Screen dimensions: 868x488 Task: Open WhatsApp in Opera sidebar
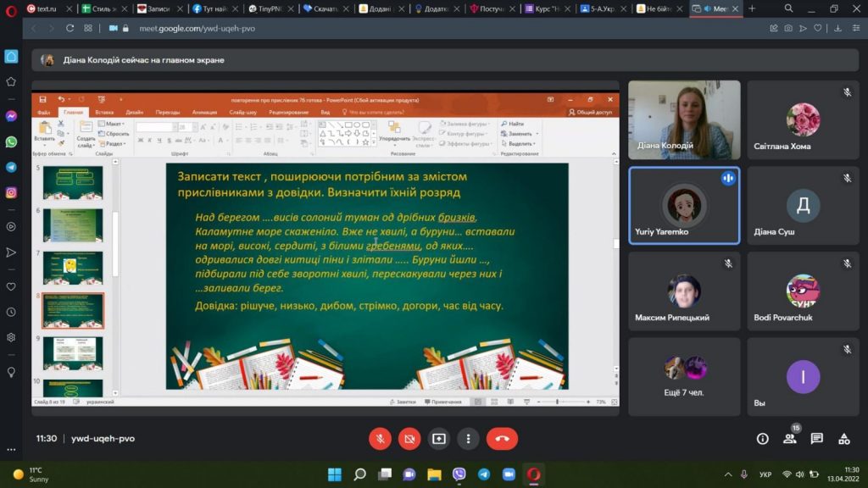tap(11, 141)
